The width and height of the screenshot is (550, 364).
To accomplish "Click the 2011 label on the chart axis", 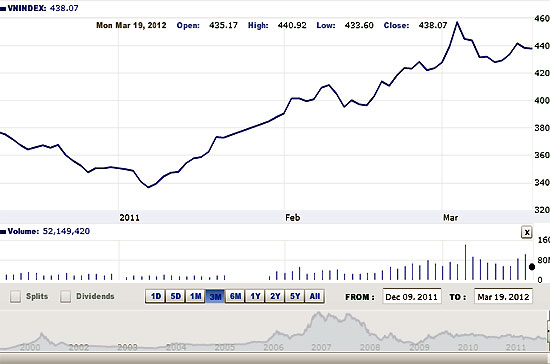I will [x=129, y=218].
